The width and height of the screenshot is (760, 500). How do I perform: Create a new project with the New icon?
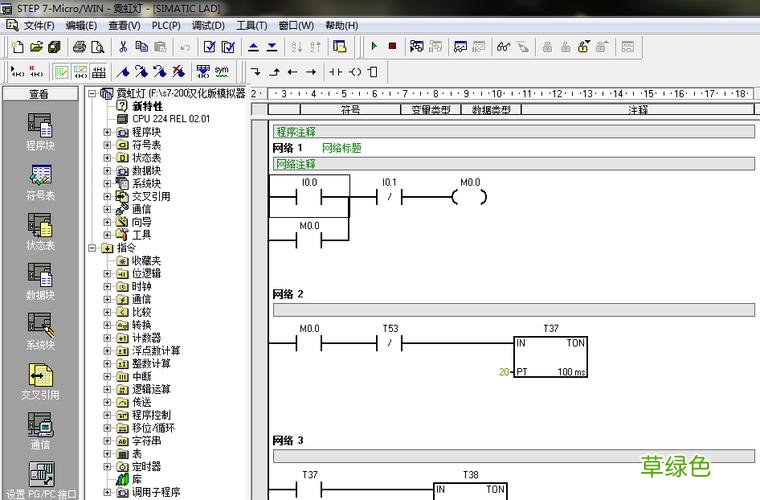tap(17, 47)
